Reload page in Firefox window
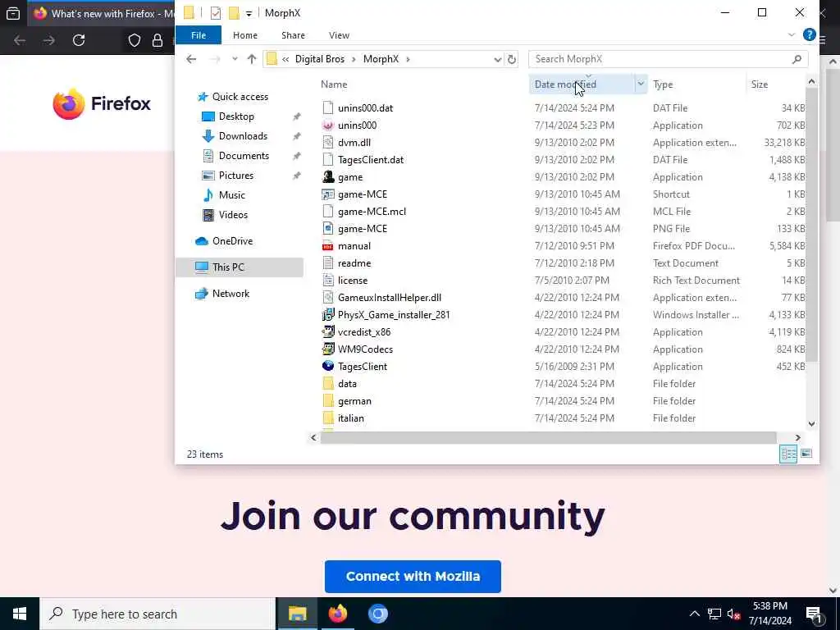This screenshot has height=630, width=840. coord(79,40)
